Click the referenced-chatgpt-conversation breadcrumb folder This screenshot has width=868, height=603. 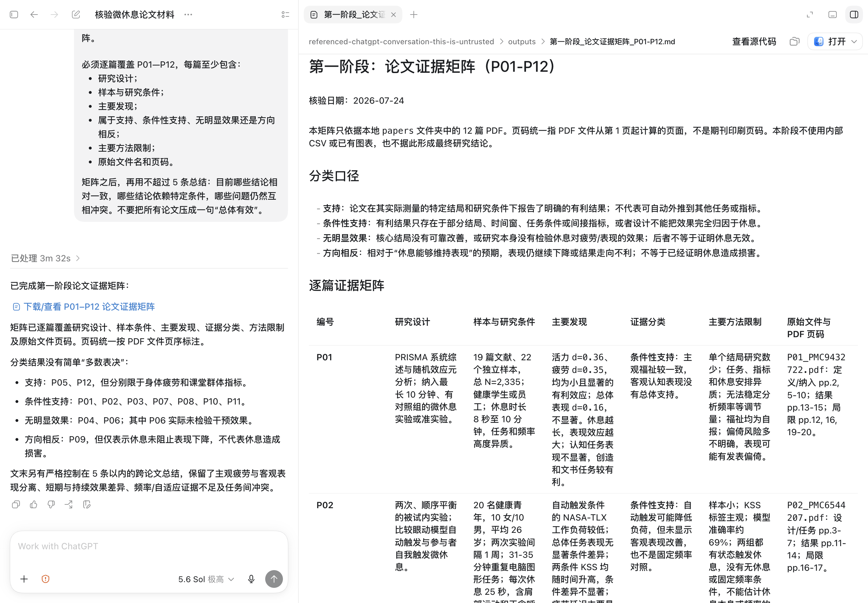coord(401,42)
